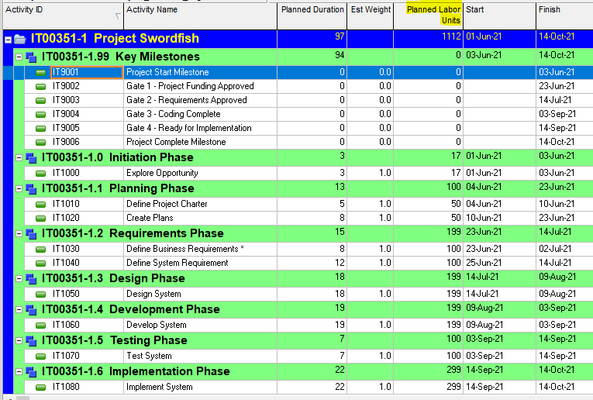Click the Project Swordfish folder icon
Viewport: 593px width, 400px height.
[20, 39]
